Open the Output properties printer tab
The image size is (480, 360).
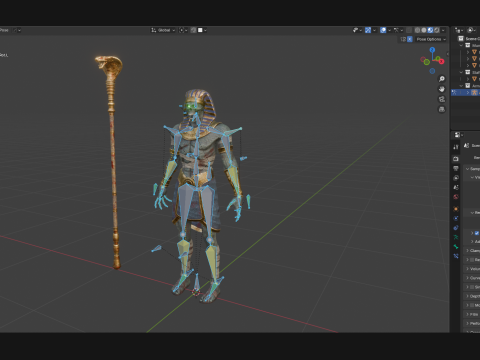(456, 168)
